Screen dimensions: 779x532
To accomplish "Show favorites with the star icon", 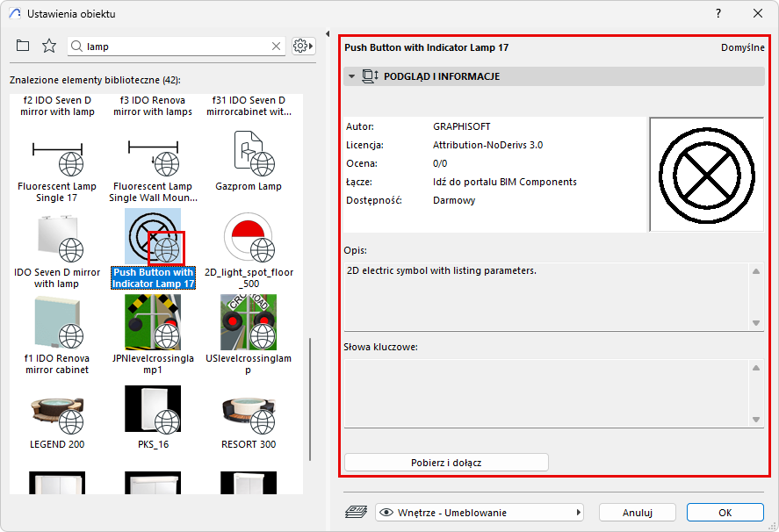I will pyautogui.click(x=49, y=47).
